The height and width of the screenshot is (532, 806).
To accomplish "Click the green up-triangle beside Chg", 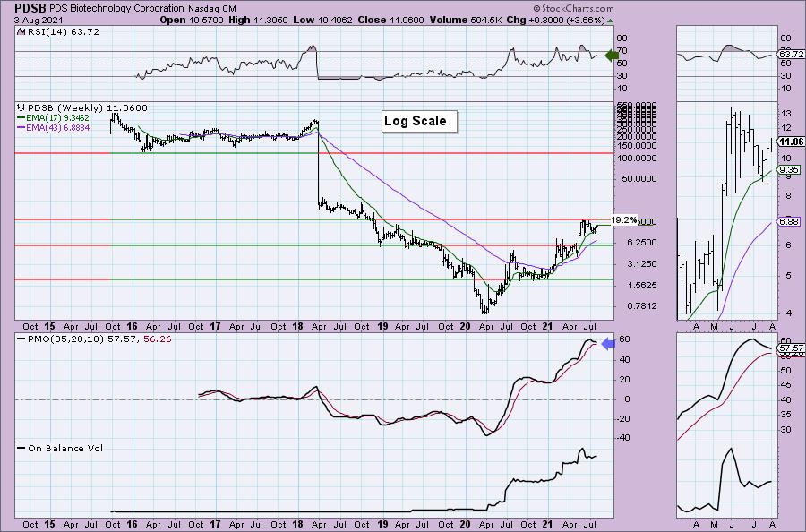I will coord(610,21).
